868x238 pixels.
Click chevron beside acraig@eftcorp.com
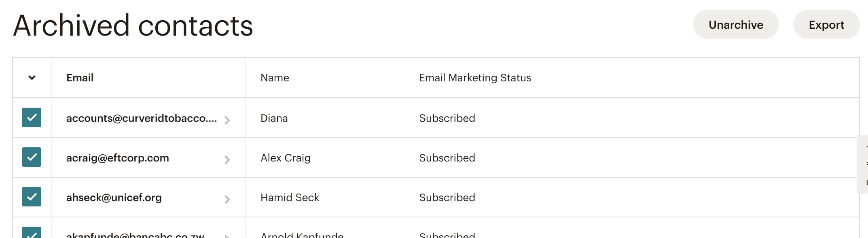tap(227, 159)
